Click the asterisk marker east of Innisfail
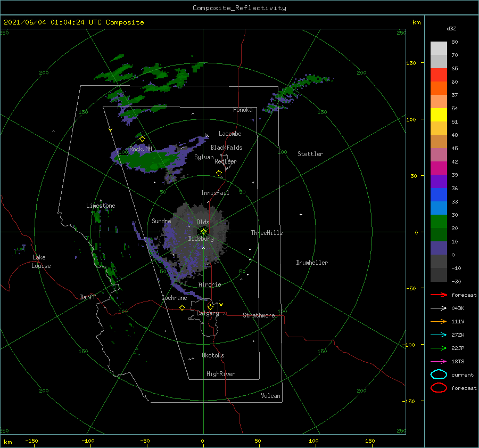 tap(253, 183)
